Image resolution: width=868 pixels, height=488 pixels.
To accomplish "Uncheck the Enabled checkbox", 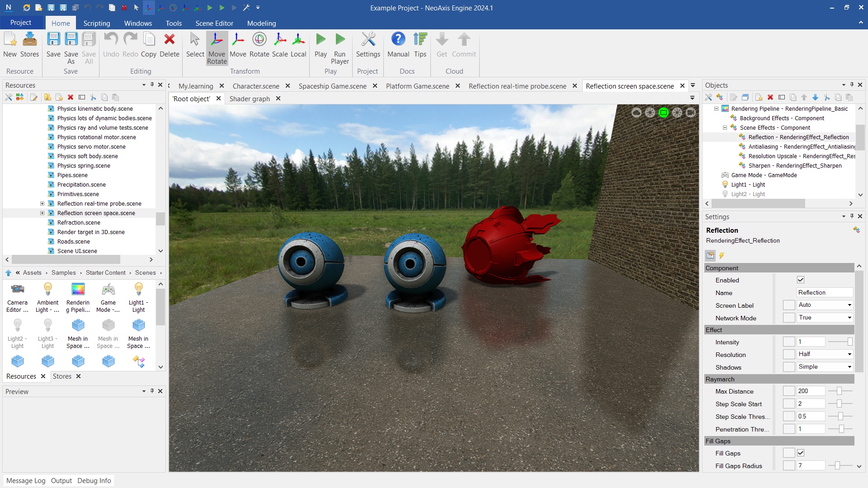I will [801, 280].
